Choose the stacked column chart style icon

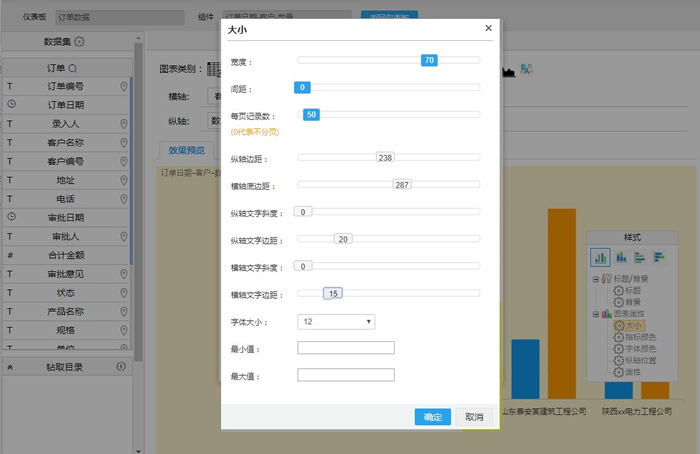click(x=619, y=257)
